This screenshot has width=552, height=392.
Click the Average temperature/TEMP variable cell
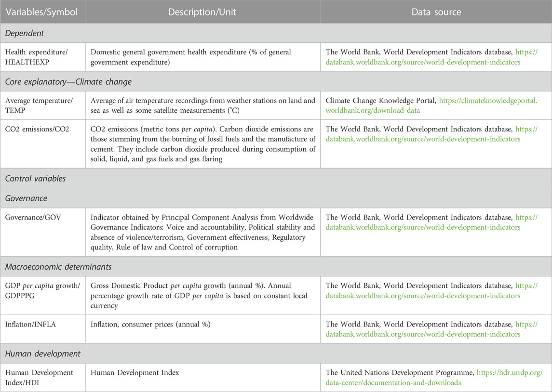[x=42, y=105]
